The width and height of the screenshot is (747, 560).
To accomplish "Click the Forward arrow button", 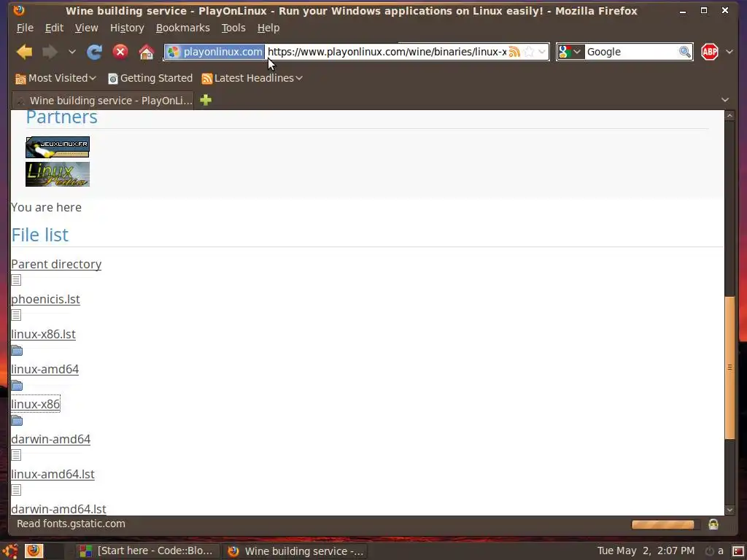I will click(x=50, y=52).
